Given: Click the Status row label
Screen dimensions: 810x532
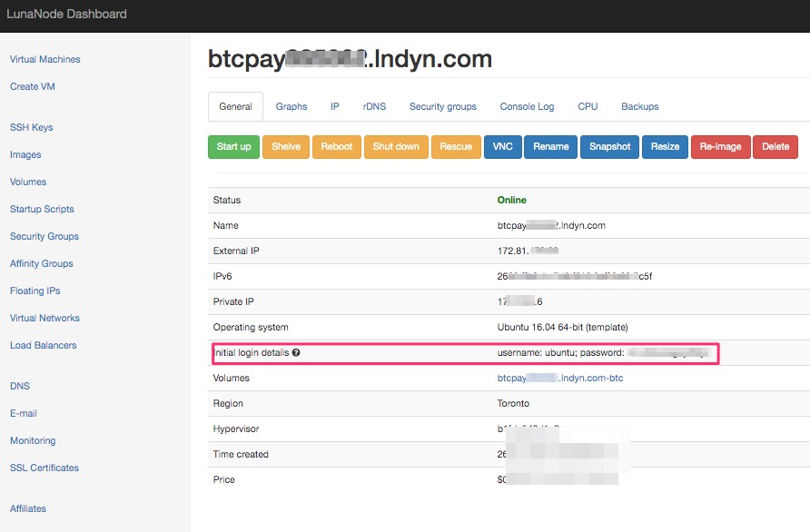Looking at the screenshot, I should (x=227, y=201).
